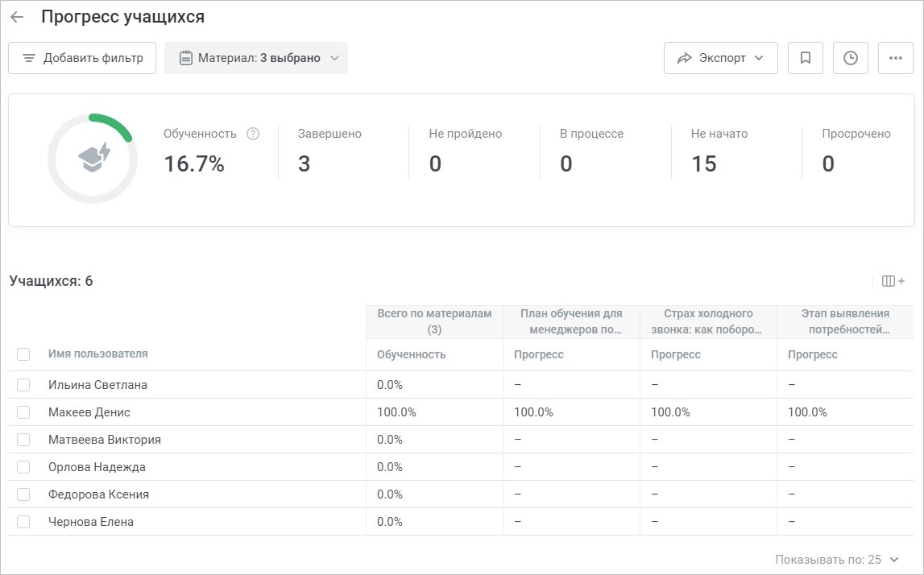Click the Имя пользователя column header
Viewport: 924px width, 575px height.
97,354
